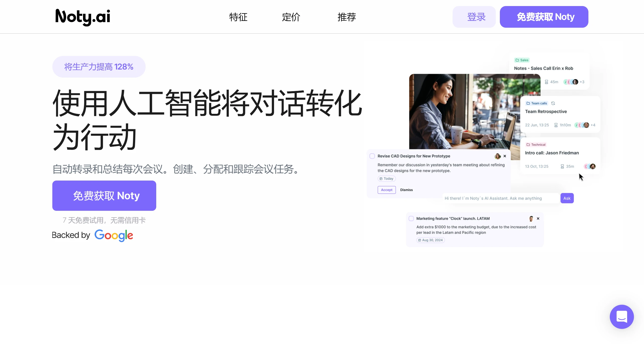
Task: Check off Marketing feature Clock launch task
Action: (412, 218)
